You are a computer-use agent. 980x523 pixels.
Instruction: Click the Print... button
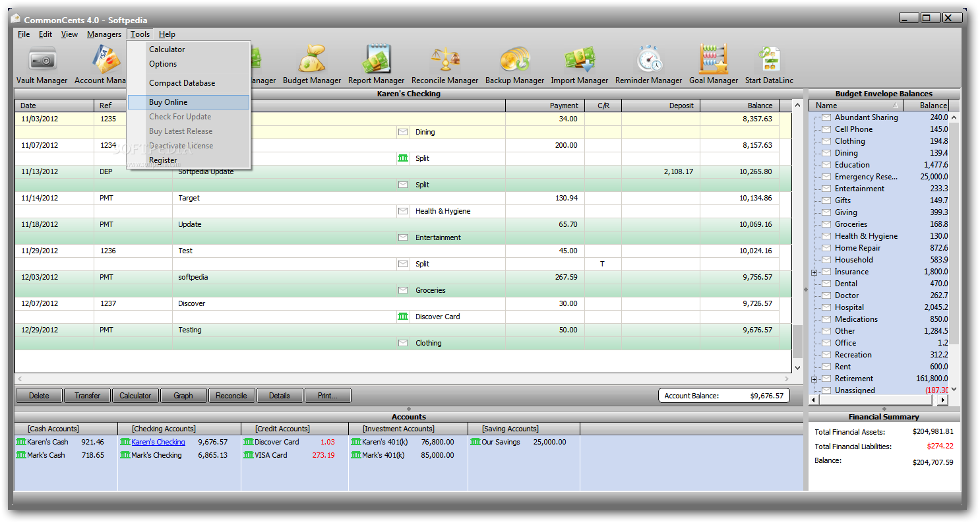pos(328,396)
